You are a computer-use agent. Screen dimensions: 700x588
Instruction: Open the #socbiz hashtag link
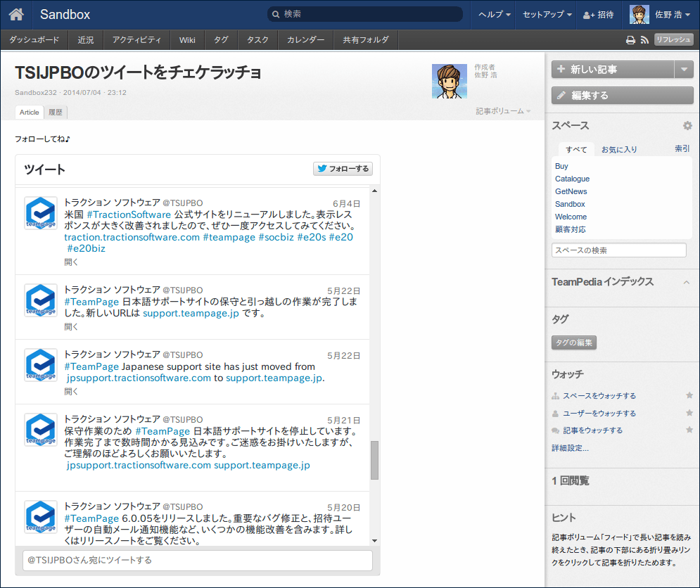[276, 237]
